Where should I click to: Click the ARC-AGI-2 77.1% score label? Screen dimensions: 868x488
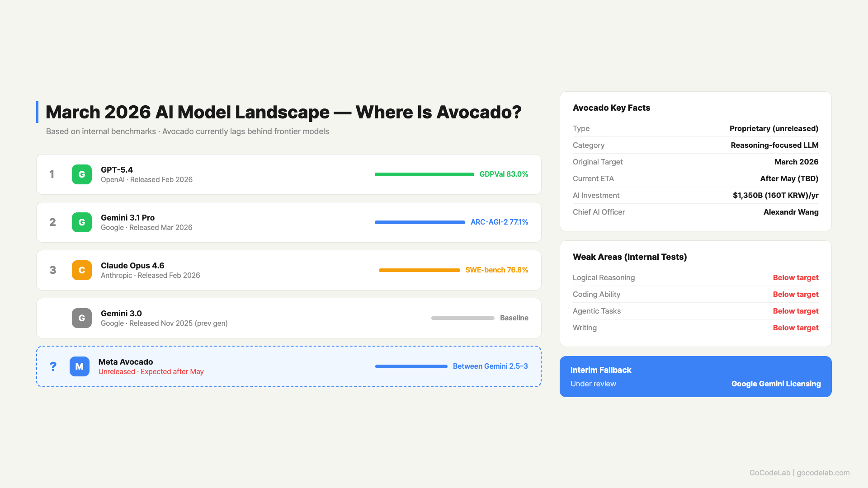tap(499, 222)
